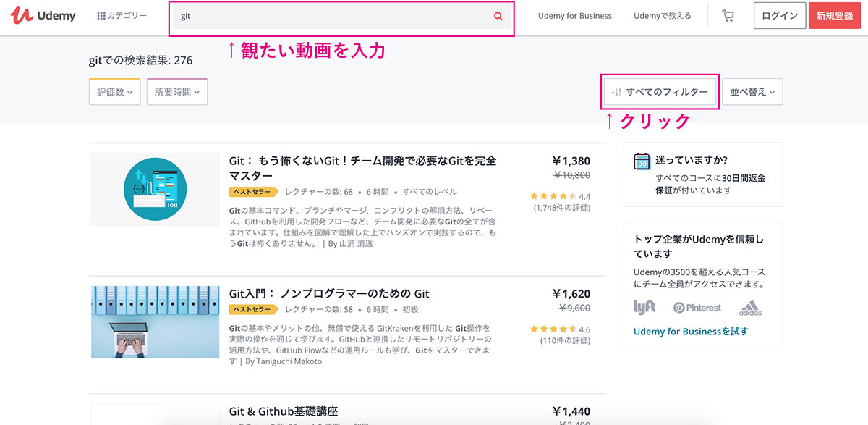Click the Pinterest logo
This screenshot has width=868, height=425.
click(697, 308)
